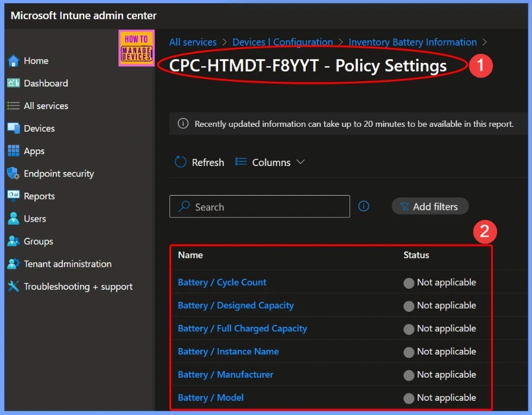
Task: Click the Columns list icon
Action: tap(241, 162)
